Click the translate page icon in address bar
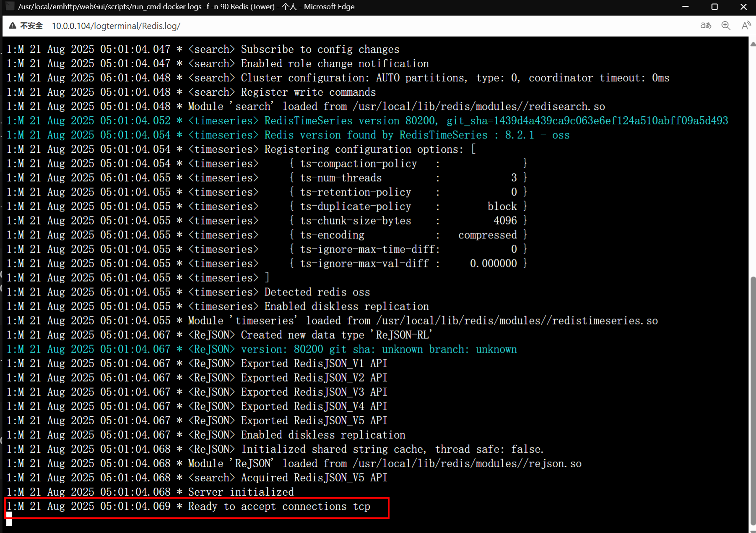This screenshot has width=756, height=533. click(706, 26)
